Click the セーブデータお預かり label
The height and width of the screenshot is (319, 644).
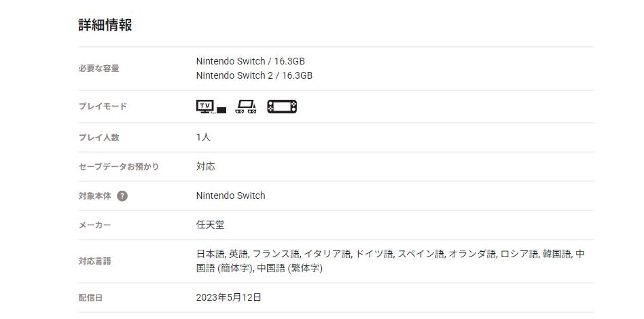click(x=118, y=166)
